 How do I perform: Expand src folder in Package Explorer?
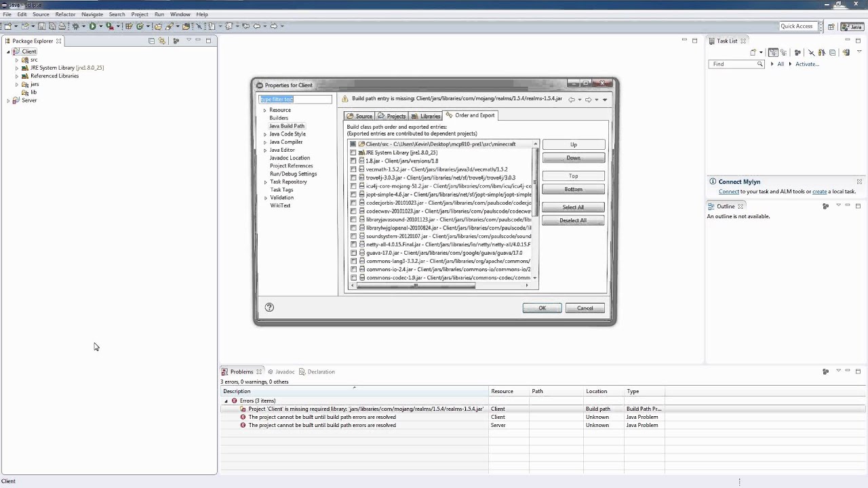[17, 60]
